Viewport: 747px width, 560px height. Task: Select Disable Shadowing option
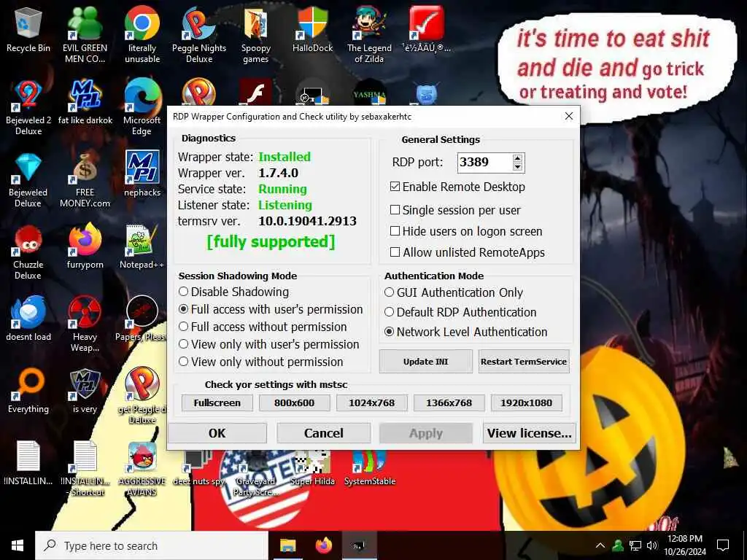coord(183,292)
